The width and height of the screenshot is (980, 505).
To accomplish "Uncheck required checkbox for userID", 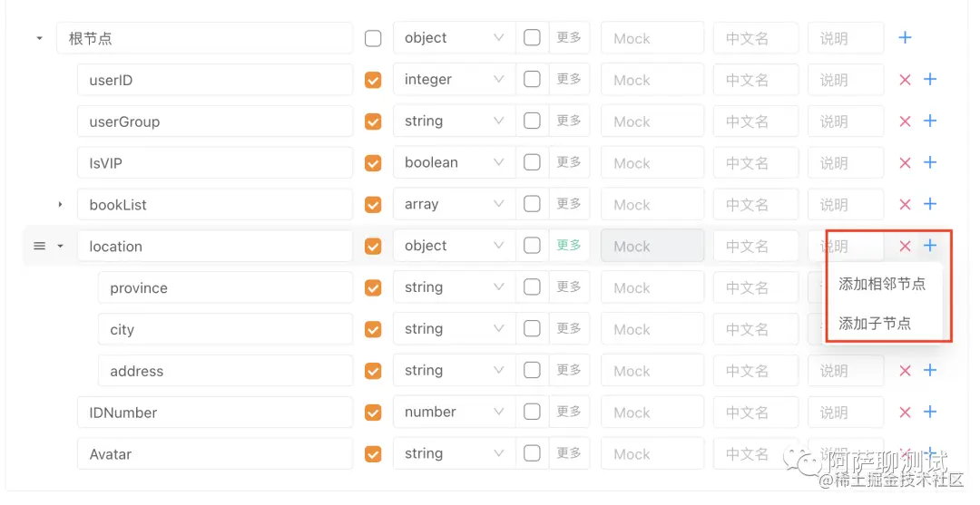I will [x=373, y=80].
